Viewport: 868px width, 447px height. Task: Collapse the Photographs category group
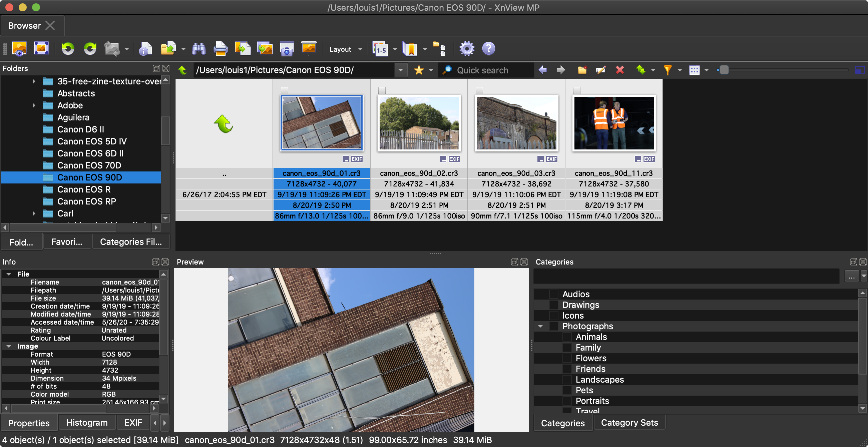pyautogui.click(x=540, y=326)
